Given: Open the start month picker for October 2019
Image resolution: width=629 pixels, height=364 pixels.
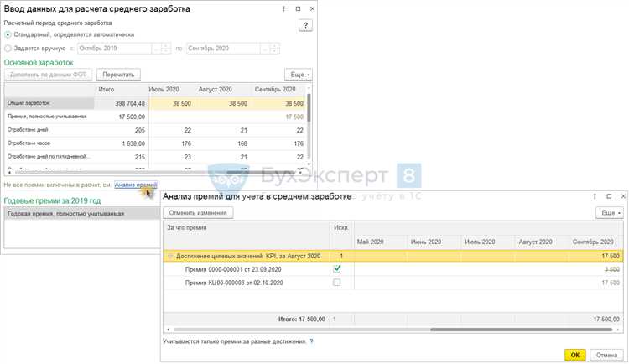Looking at the screenshot, I should pyautogui.click(x=156, y=49).
